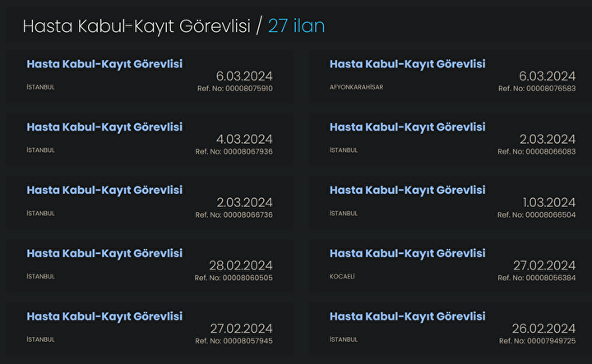Click 'Ref. No: 00008067936' text

pyautogui.click(x=234, y=152)
